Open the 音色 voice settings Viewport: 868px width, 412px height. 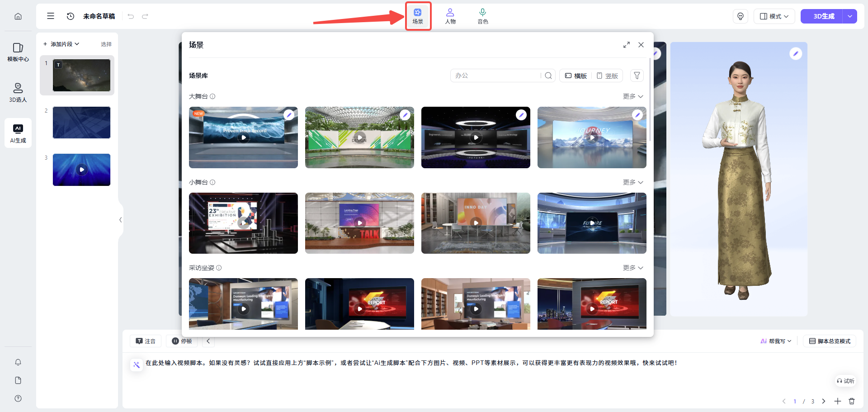pos(482,16)
